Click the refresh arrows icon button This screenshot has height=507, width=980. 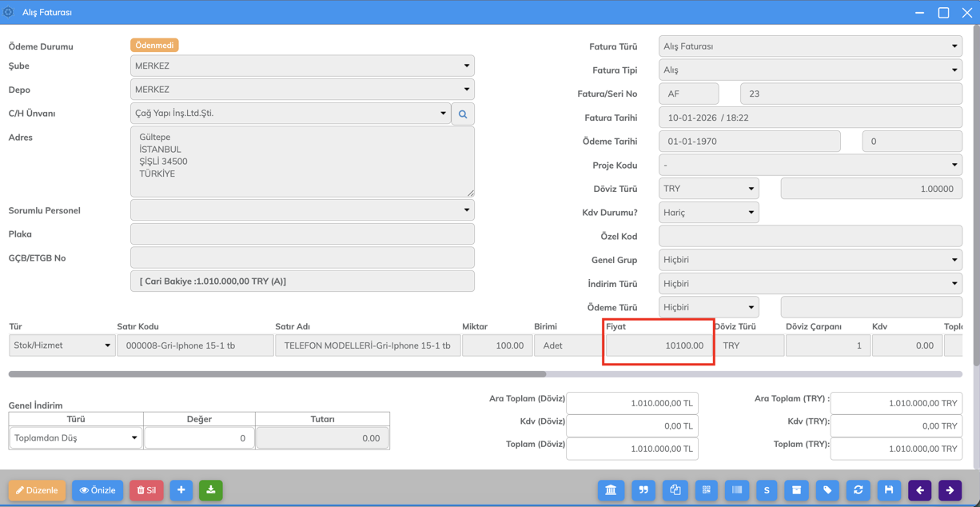pos(858,490)
